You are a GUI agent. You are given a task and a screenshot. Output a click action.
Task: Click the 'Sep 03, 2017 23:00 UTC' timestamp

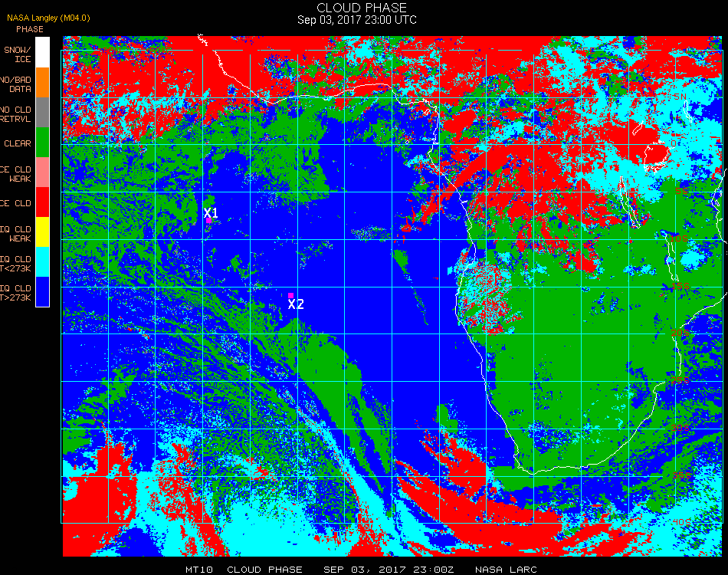(357, 20)
